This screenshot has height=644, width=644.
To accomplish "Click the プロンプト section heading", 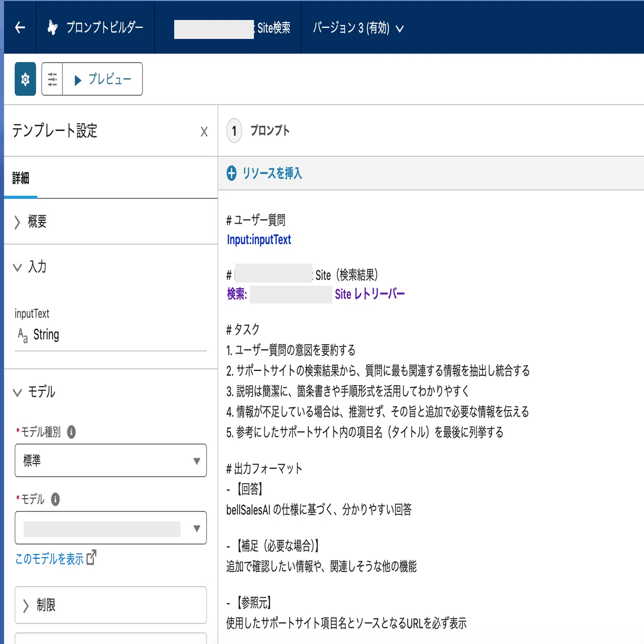I will (270, 130).
